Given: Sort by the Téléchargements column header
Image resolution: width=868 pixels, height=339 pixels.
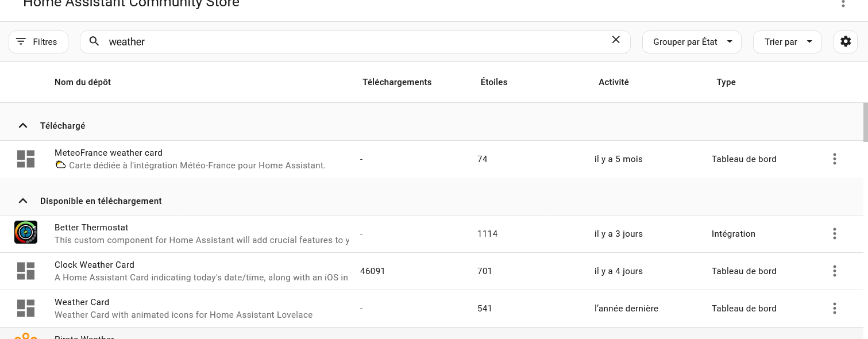Looking at the screenshot, I should pos(397,82).
